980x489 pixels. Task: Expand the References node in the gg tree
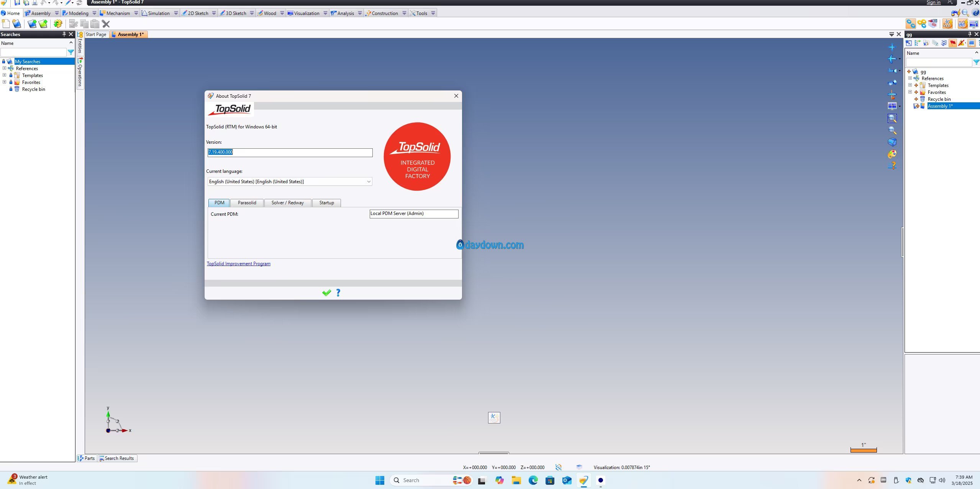[910, 78]
